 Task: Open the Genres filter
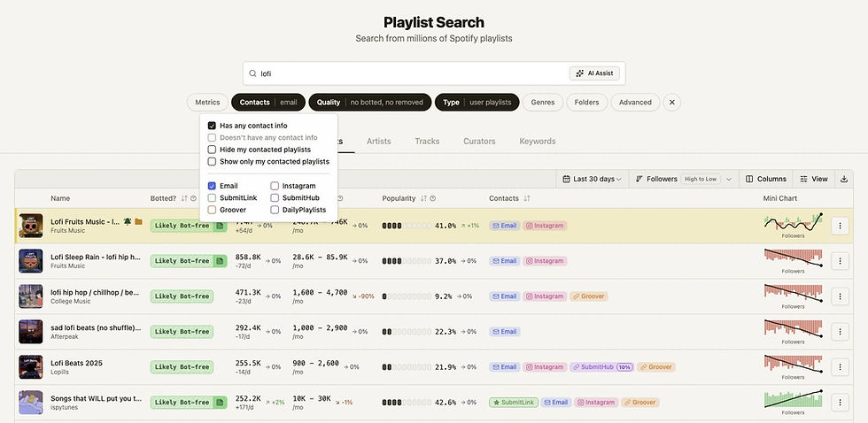tap(543, 103)
